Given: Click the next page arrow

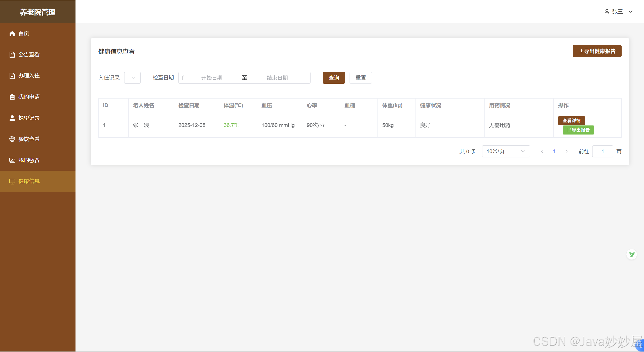Looking at the screenshot, I should pos(566,151).
